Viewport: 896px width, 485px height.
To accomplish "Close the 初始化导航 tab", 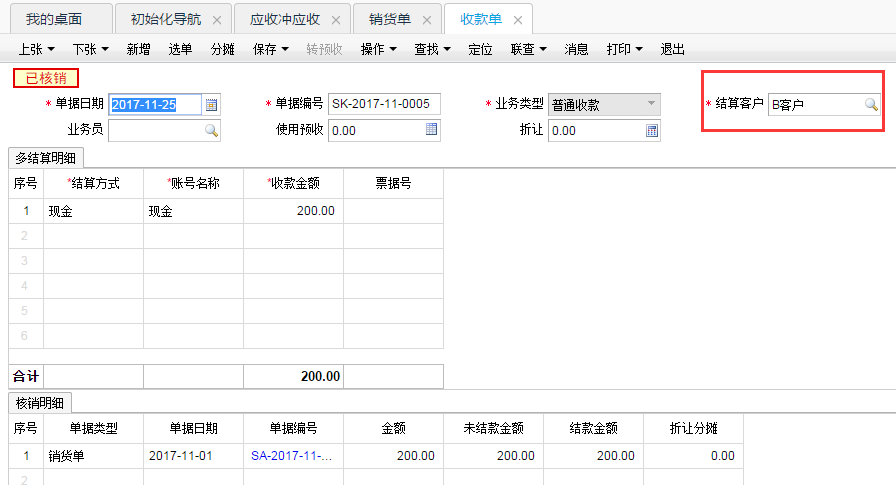I will click(x=217, y=20).
